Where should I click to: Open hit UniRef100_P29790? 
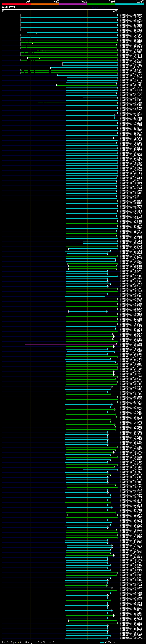click(x=131, y=35)
